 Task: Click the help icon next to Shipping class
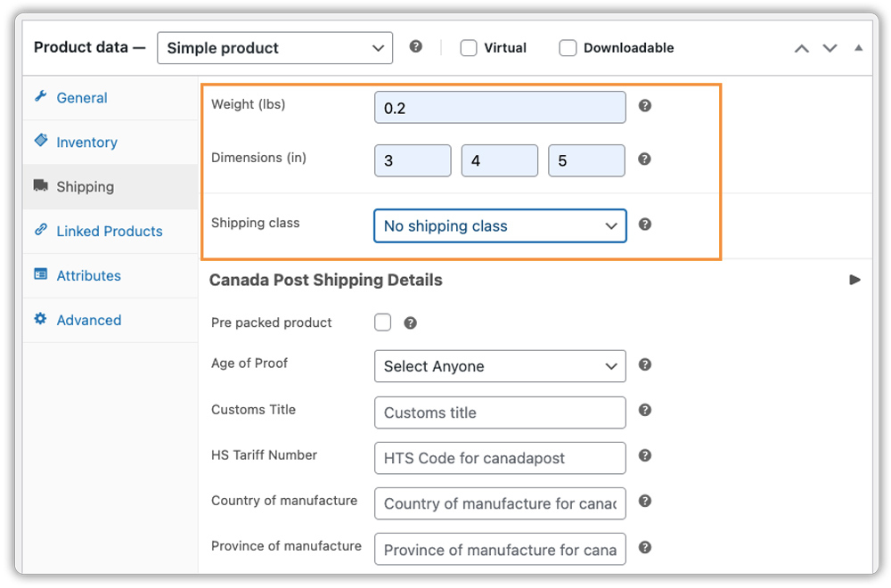click(x=644, y=225)
